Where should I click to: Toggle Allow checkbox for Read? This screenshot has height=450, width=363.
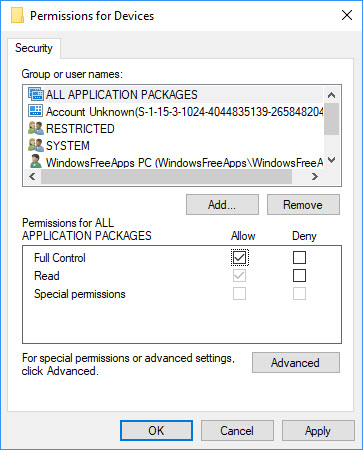239,276
